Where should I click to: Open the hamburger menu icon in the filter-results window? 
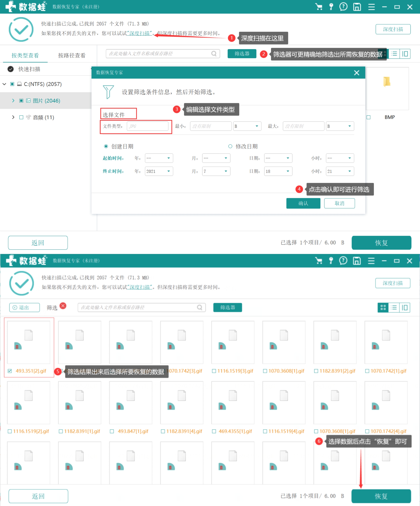click(371, 261)
